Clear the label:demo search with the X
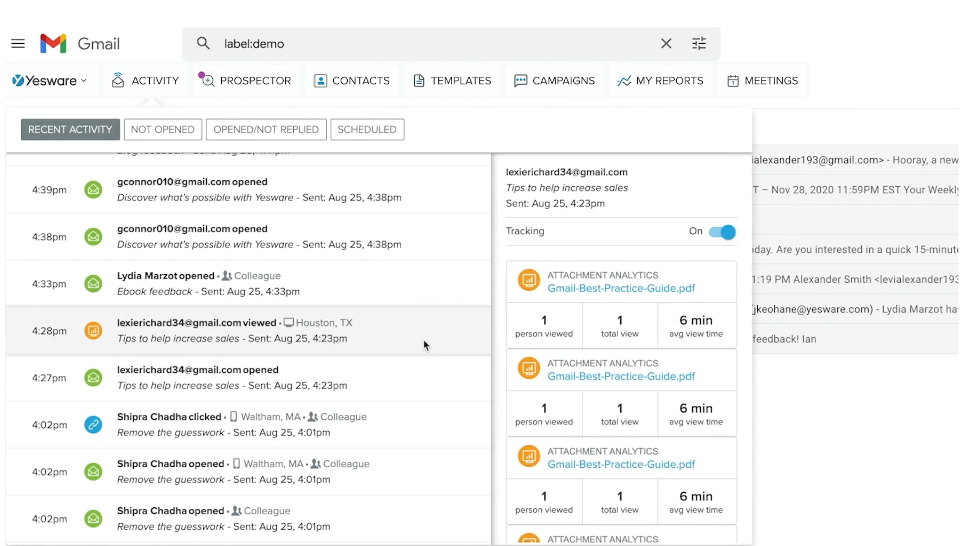The height and width of the screenshot is (546, 964). click(666, 44)
